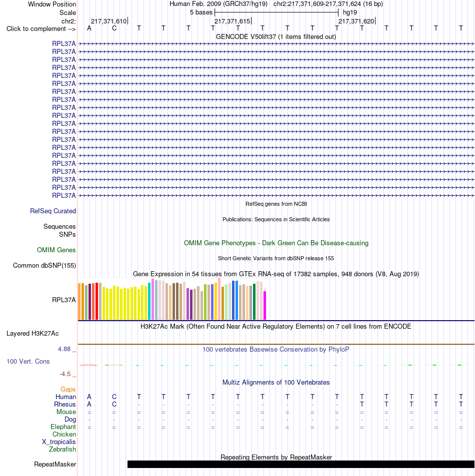Click the cyan bar in GTEx chart

click(x=149, y=301)
